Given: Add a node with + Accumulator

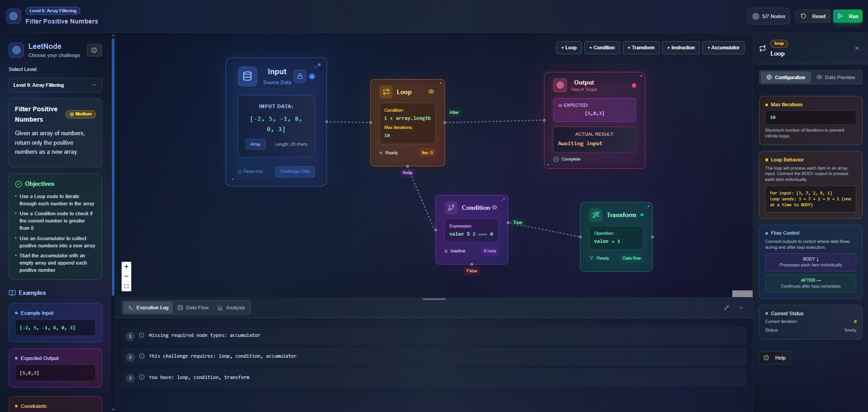Looking at the screenshot, I should pos(723,47).
